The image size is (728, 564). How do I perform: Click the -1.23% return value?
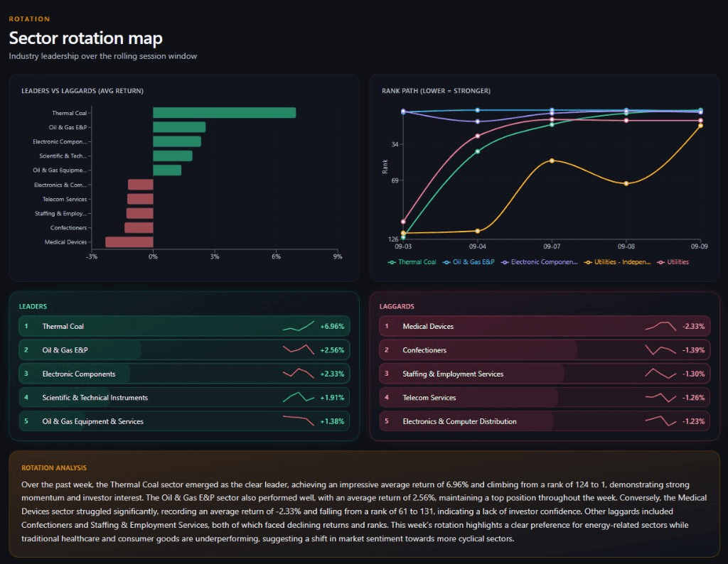pos(693,421)
